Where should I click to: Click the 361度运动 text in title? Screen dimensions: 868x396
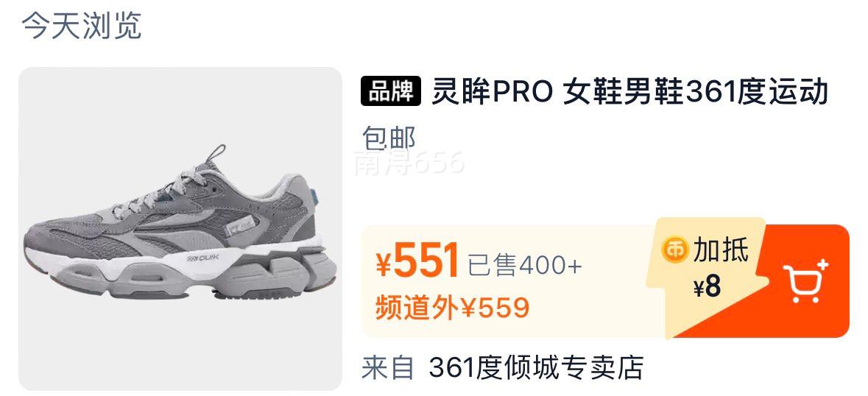[x=757, y=91]
